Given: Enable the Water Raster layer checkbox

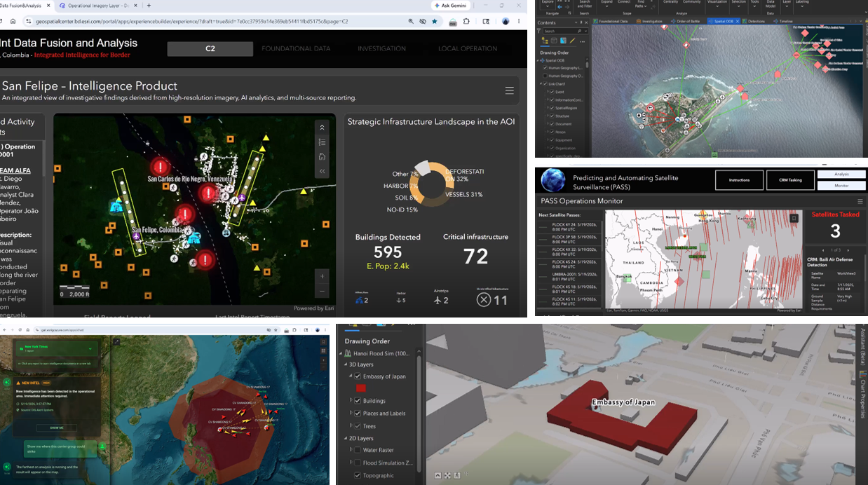Looking at the screenshot, I should tap(358, 450).
